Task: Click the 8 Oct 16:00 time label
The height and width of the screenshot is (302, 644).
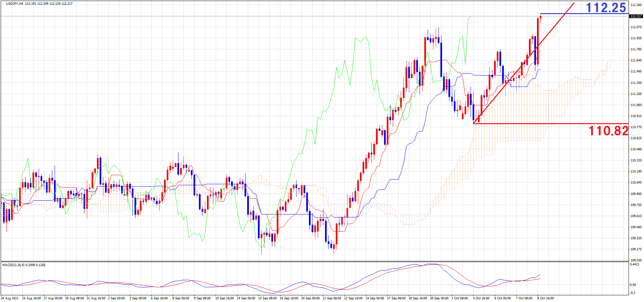Action: pos(545,298)
